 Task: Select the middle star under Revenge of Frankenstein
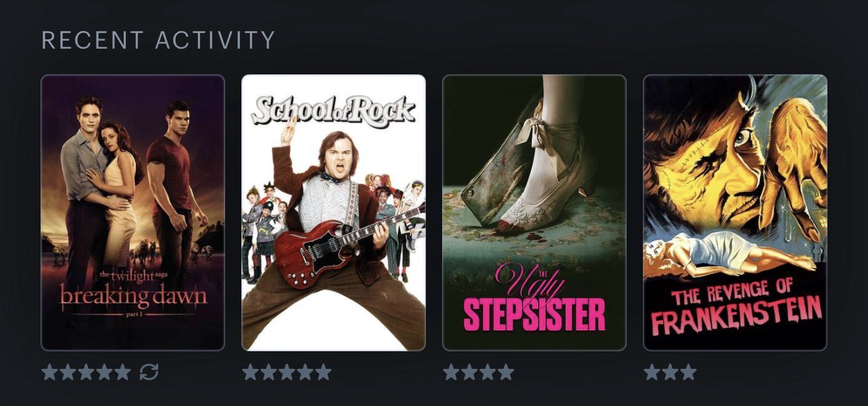[670, 372]
